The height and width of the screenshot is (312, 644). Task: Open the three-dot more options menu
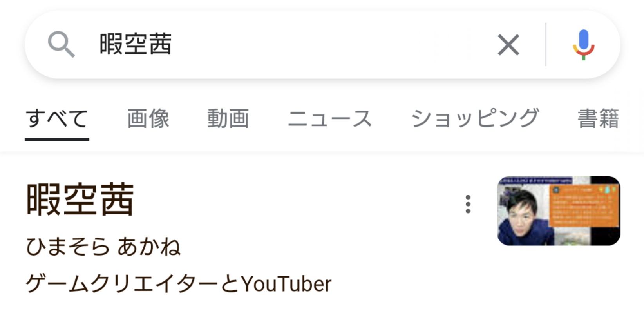[x=468, y=204]
